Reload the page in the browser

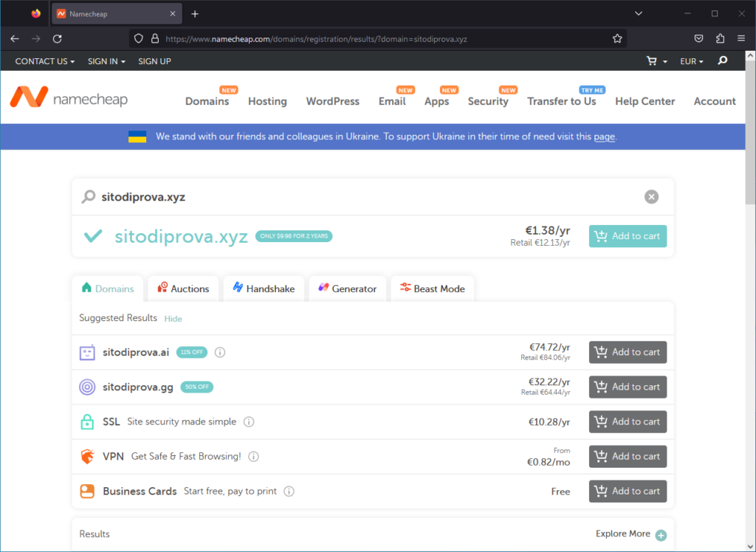(x=58, y=38)
